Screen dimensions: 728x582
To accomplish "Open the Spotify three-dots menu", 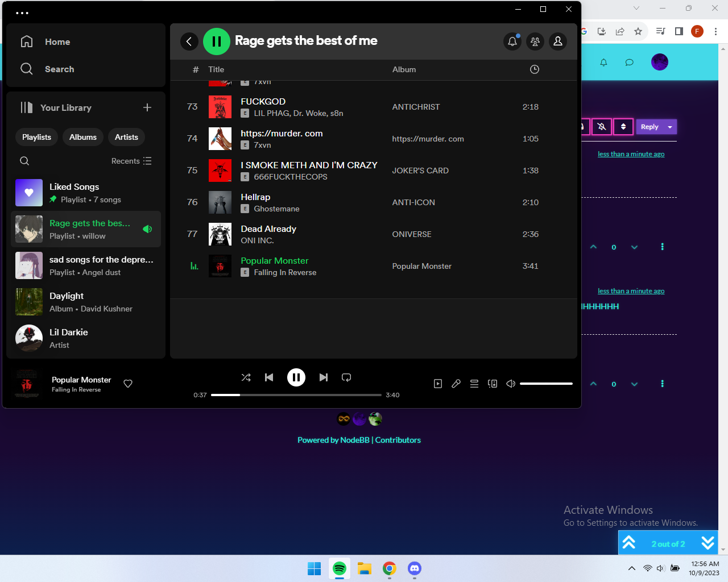I will [x=22, y=13].
